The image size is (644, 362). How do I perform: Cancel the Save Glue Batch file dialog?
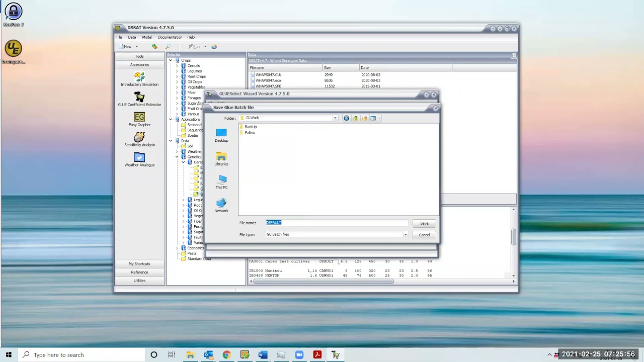point(424,235)
